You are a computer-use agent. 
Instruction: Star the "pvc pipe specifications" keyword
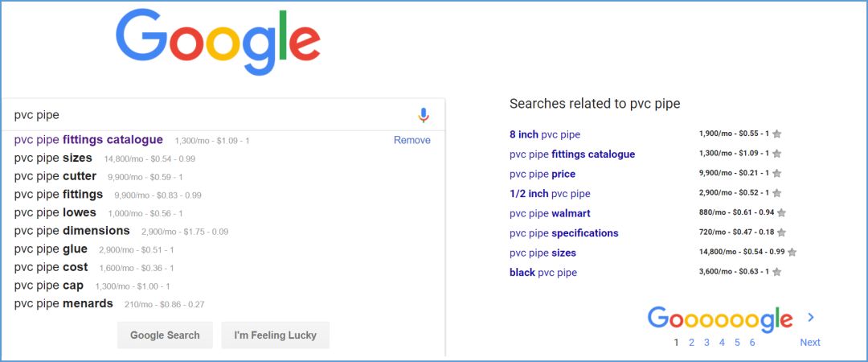(781, 232)
